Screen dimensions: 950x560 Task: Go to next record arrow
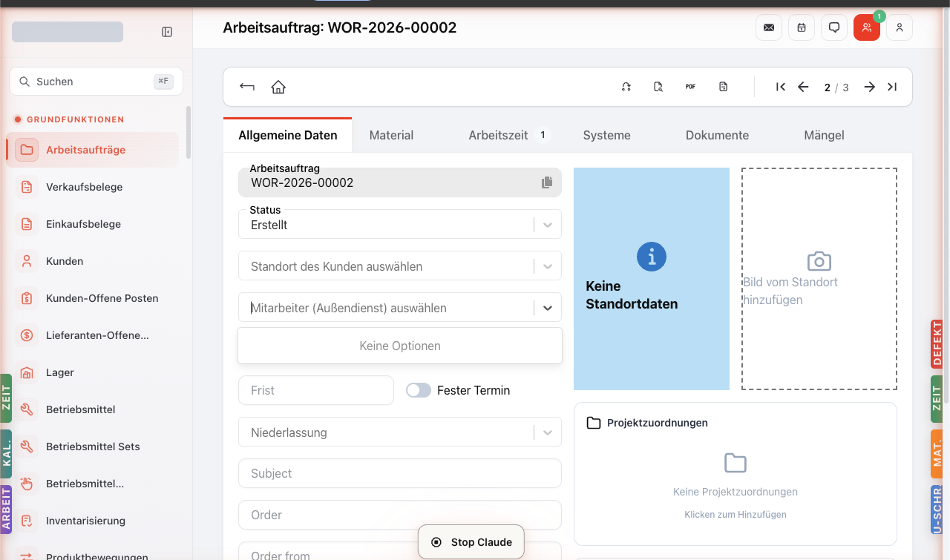pyautogui.click(x=870, y=87)
